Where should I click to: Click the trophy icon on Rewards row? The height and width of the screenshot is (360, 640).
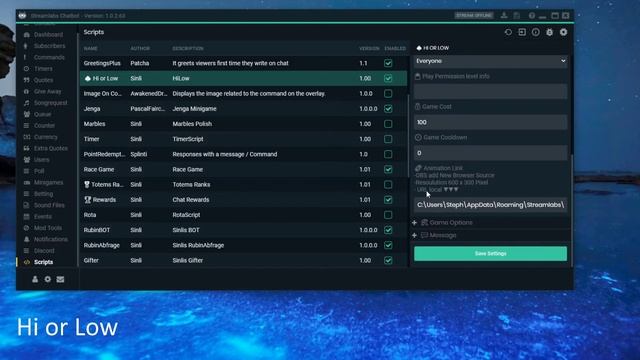coord(87,200)
